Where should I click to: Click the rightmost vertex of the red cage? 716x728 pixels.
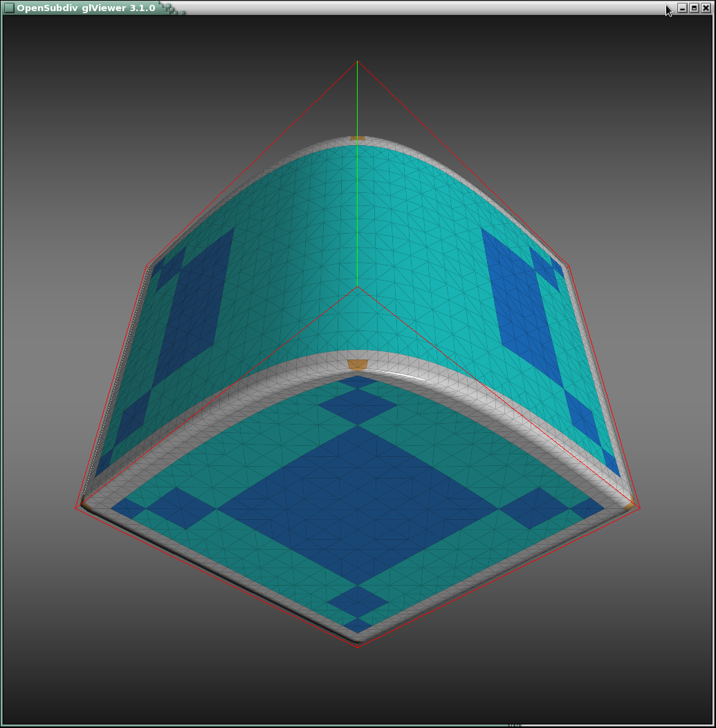click(640, 508)
